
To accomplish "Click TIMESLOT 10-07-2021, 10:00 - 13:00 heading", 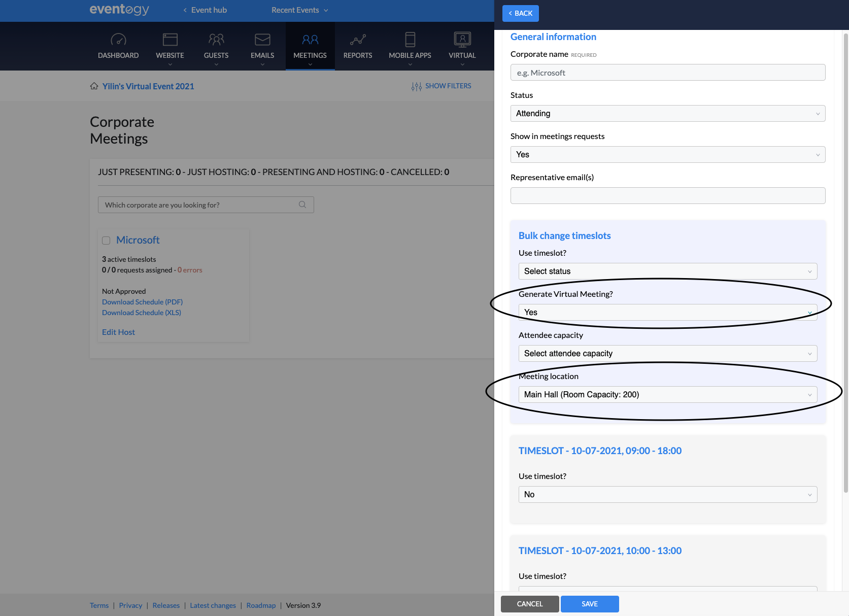I will click(600, 551).
